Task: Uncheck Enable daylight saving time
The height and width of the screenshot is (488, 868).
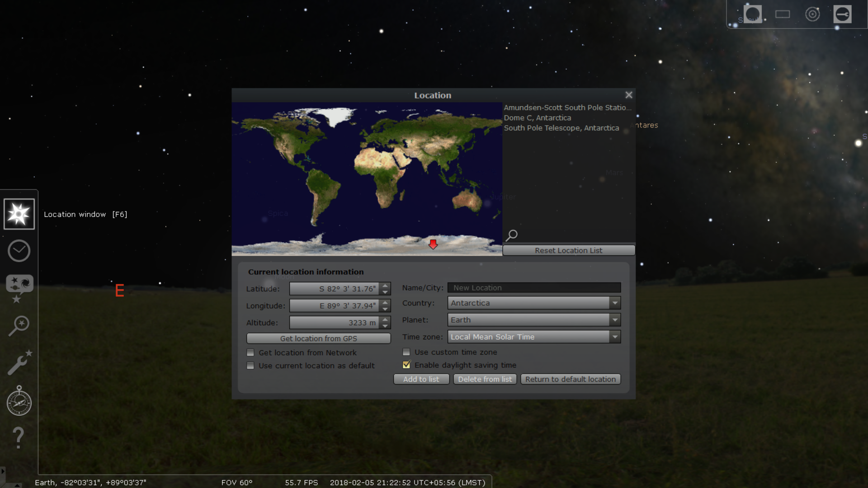Action: [406, 365]
